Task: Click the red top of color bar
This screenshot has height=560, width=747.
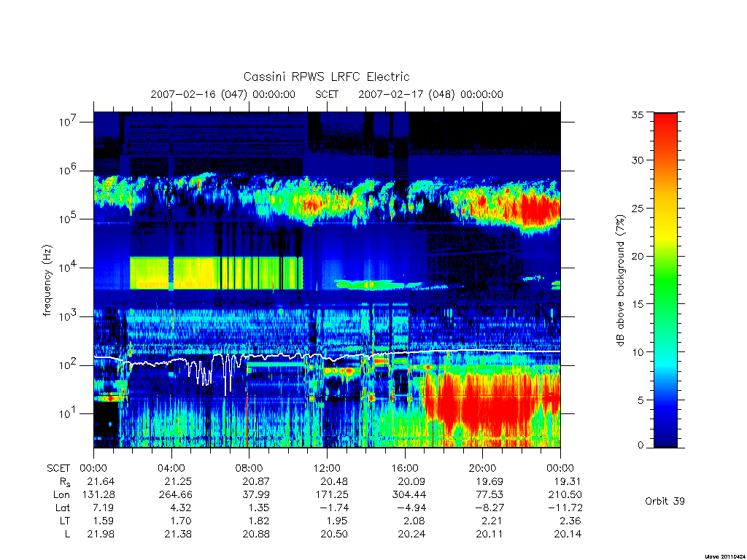Action: click(x=665, y=124)
